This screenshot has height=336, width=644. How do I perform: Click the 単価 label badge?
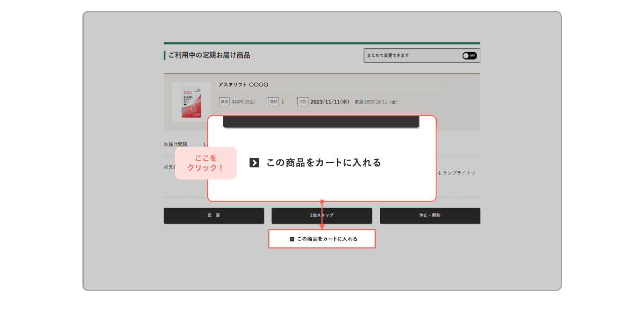coord(224,101)
